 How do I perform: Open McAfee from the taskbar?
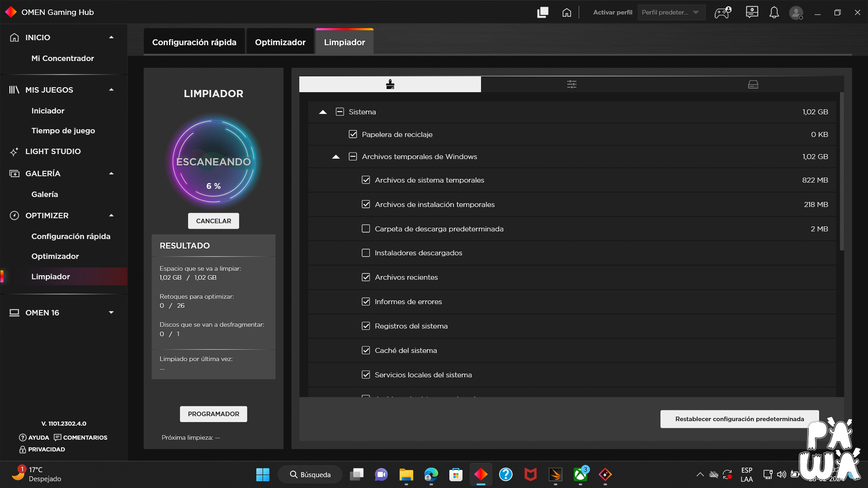pyautogui.click(x=530, y=474)
